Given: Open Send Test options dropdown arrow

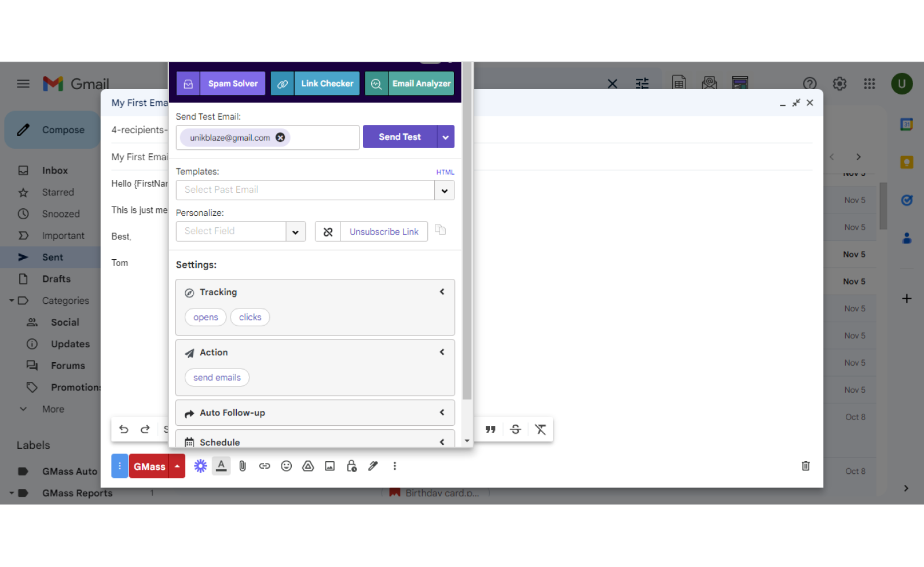Looking at the screenshot, I should point(446,137).
